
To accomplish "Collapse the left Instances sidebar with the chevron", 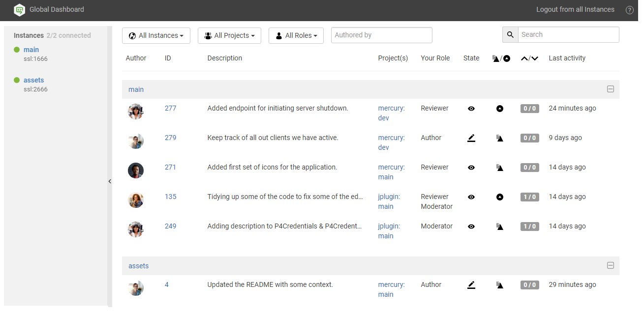I will [110, 181].
